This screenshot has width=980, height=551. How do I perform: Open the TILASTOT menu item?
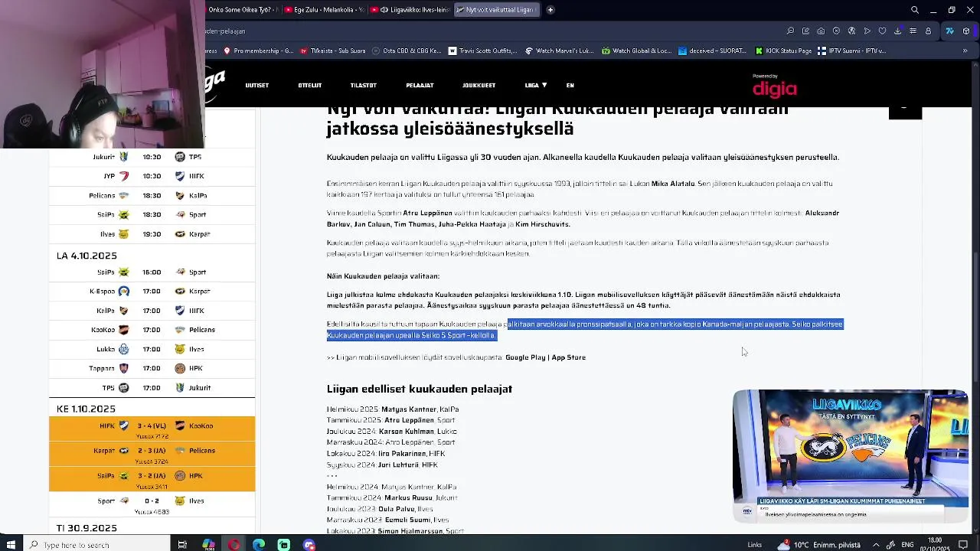364,86
